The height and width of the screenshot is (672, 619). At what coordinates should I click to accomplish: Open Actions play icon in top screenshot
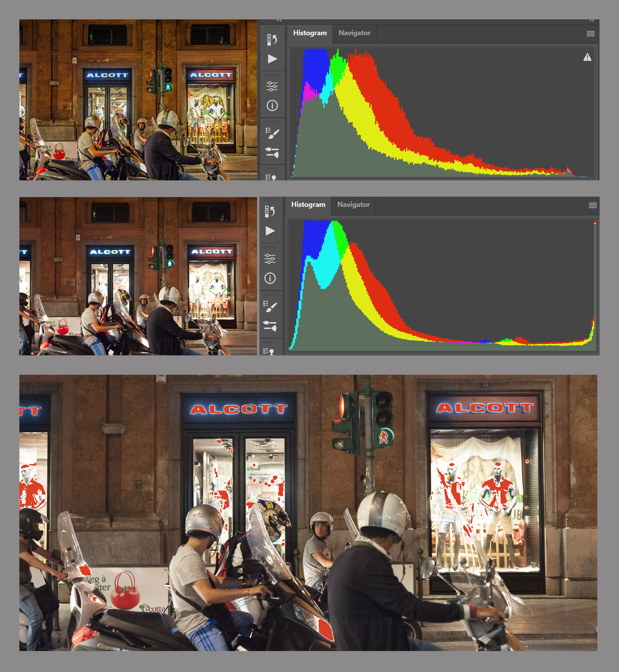272,59
